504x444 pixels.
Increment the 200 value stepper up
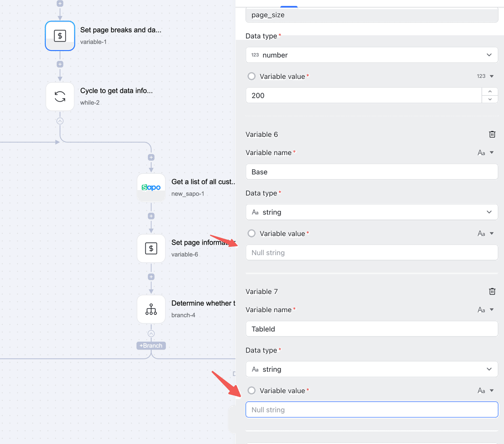(x=490, y=91)
